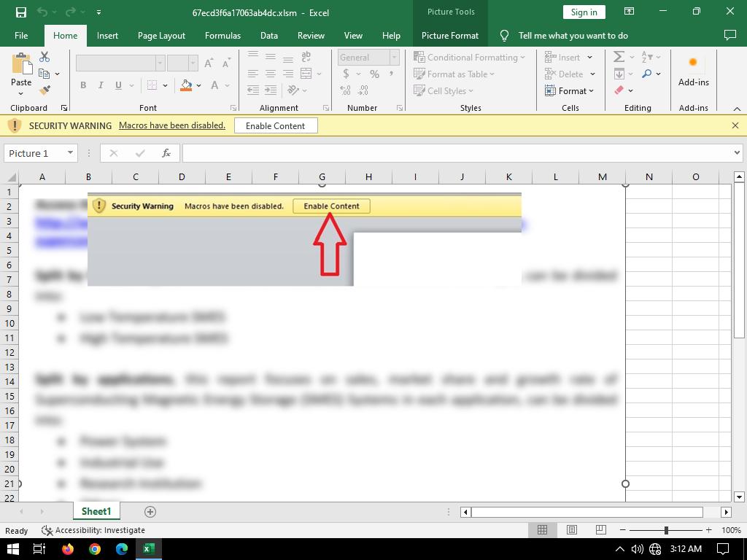Screen dimensions: 747x560
Task: Expand the Name Box dropdown
Action: pos(70,153)
